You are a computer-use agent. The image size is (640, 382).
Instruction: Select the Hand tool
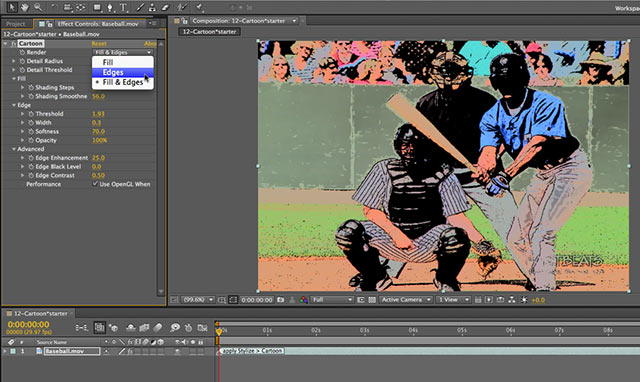(x=24, y=7)
